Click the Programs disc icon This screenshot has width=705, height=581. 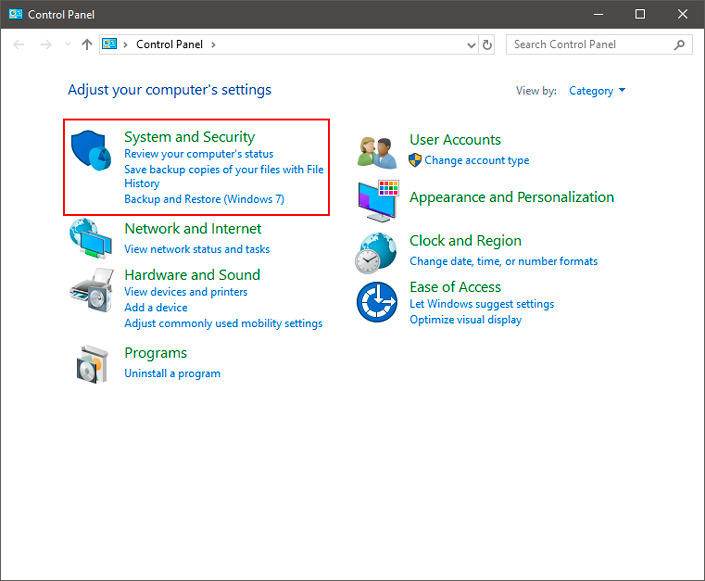point(93,364)
